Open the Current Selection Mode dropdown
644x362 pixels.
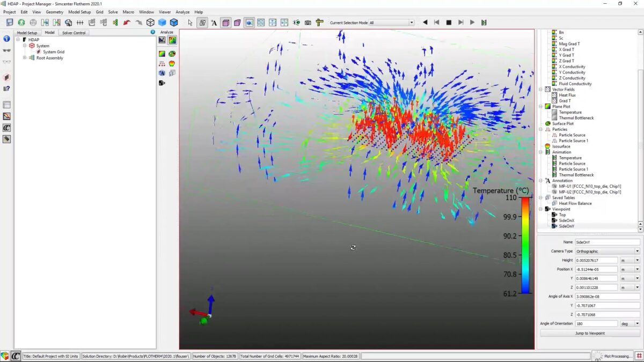pos(412,23)
